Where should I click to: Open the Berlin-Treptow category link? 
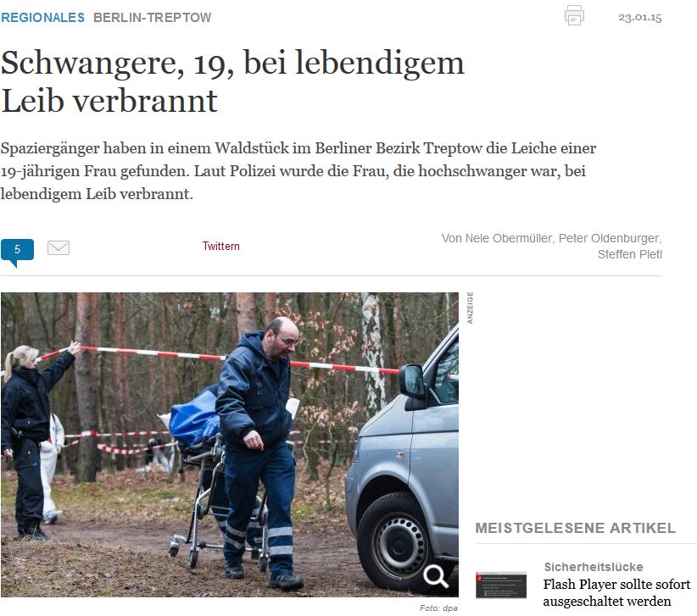click(x=152, y=17)
